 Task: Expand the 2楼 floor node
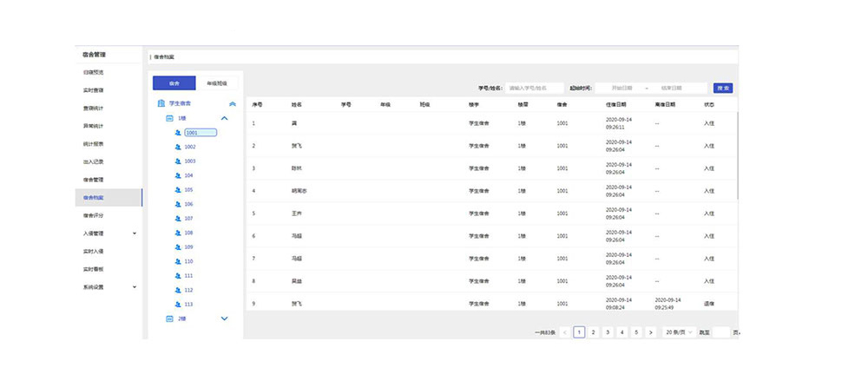coord(225,319)
